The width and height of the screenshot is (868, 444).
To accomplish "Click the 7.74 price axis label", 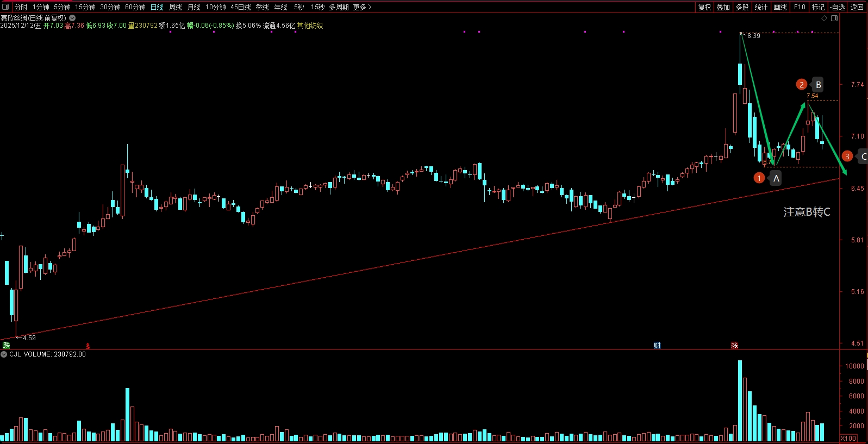I will 857,85.
